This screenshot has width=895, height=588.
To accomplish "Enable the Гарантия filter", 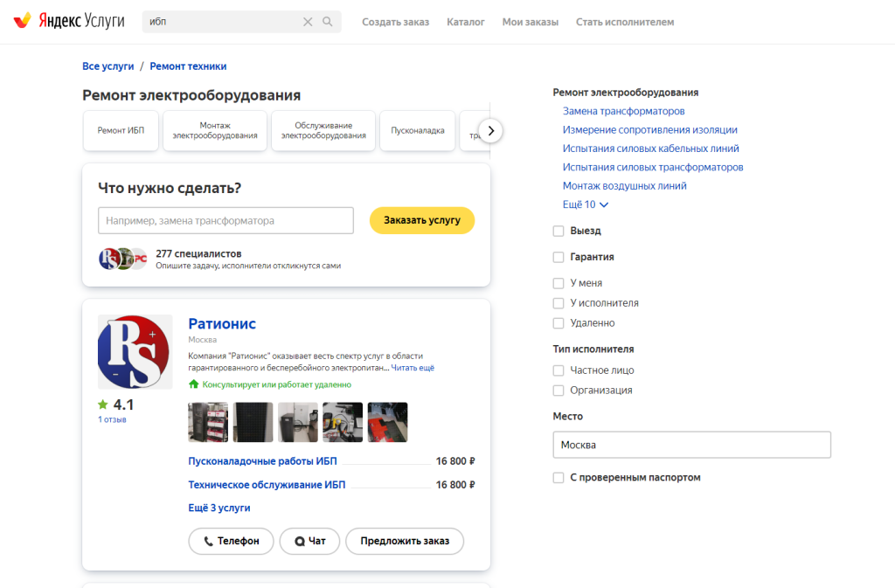I will [x=559, y=257].
